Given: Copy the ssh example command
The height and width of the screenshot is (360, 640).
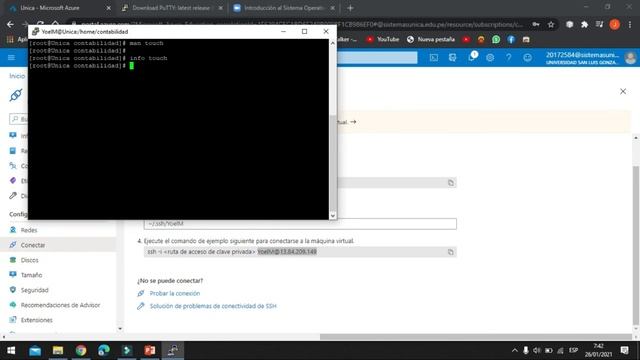Looking at the screenshot, I should pyautogui.click(x=451, y=252).
